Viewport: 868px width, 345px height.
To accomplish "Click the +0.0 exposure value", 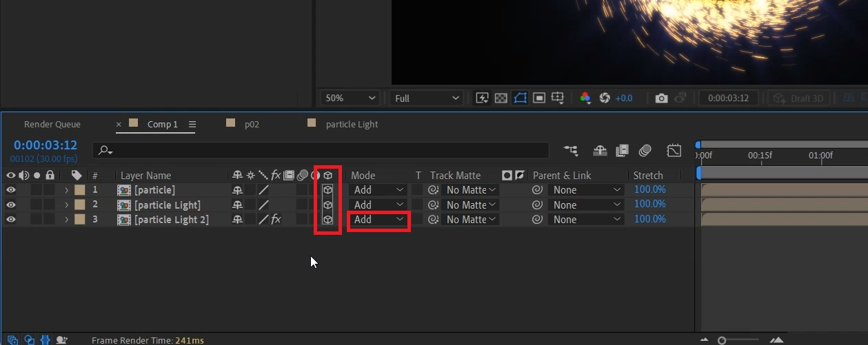I will 624,98.
